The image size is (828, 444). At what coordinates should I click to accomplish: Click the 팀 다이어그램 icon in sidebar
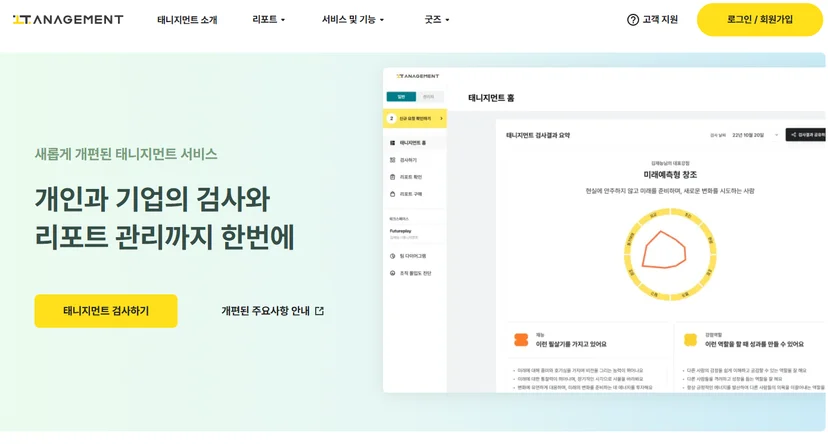coord(392,256)
